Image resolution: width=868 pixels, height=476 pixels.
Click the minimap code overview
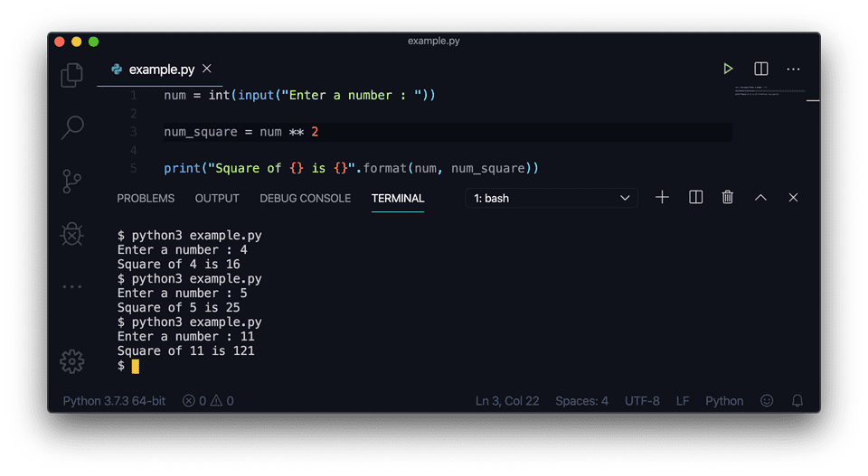(x=769, y=91)
